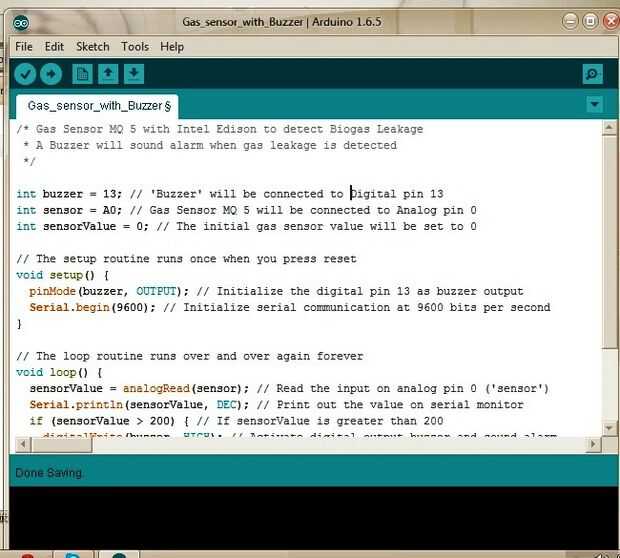Open the Sketch menu
The height and width of the screenshot is (558, 620).
point(93,47)
